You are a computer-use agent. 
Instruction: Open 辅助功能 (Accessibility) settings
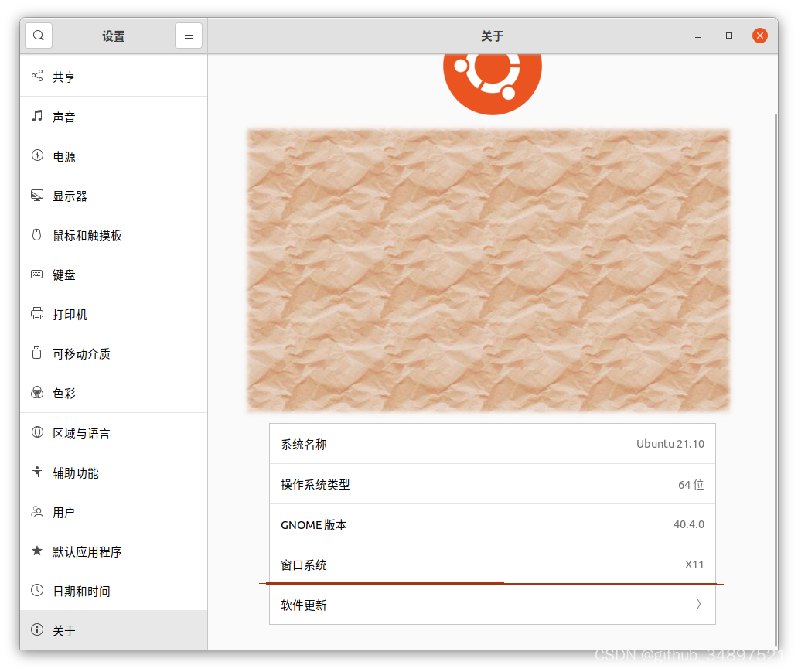(74, 472)
